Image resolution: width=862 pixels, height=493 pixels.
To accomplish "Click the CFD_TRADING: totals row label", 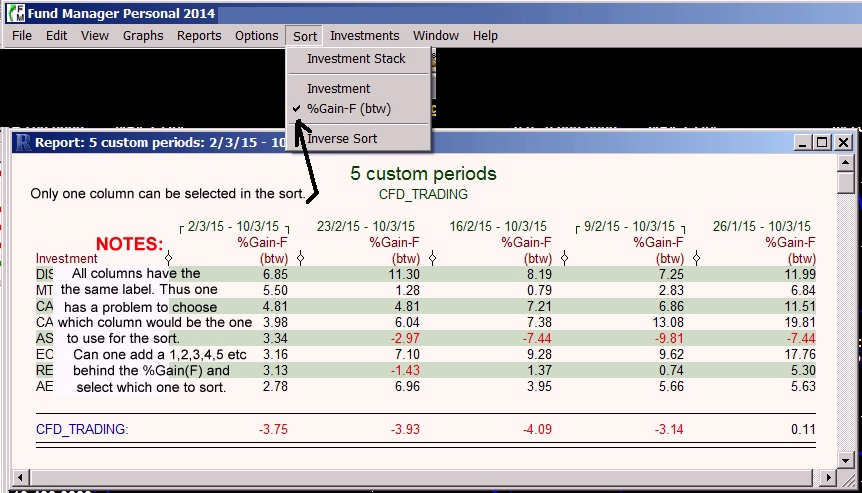I will point(82,429).
